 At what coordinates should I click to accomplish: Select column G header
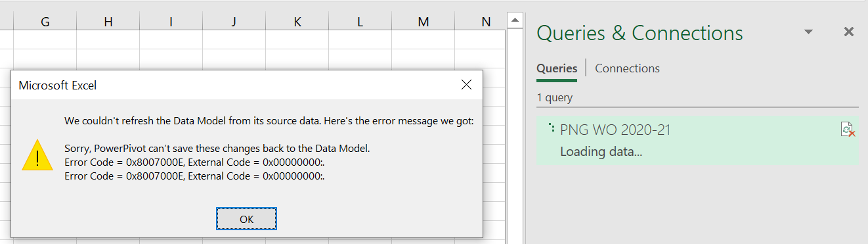point(45,22)
